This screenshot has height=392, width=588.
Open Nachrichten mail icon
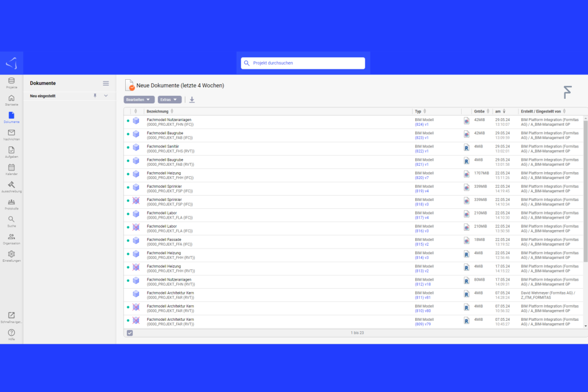11,134
